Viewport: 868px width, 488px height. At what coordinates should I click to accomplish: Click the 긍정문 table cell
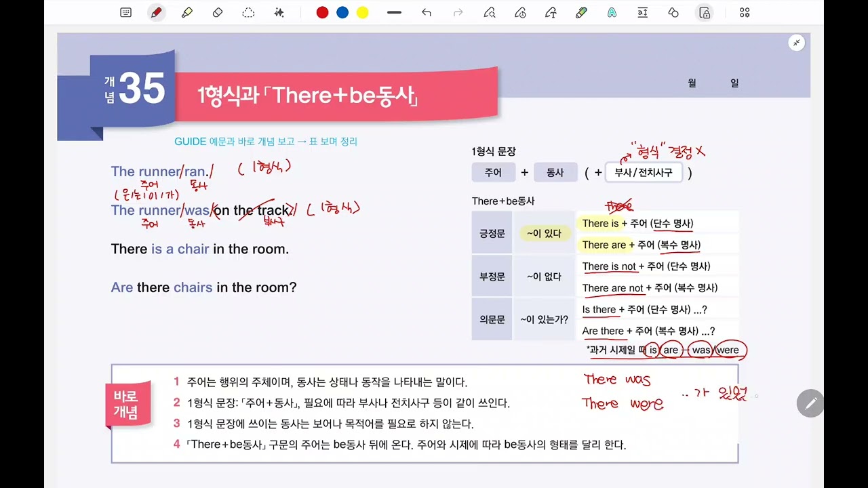coord(492,233)
